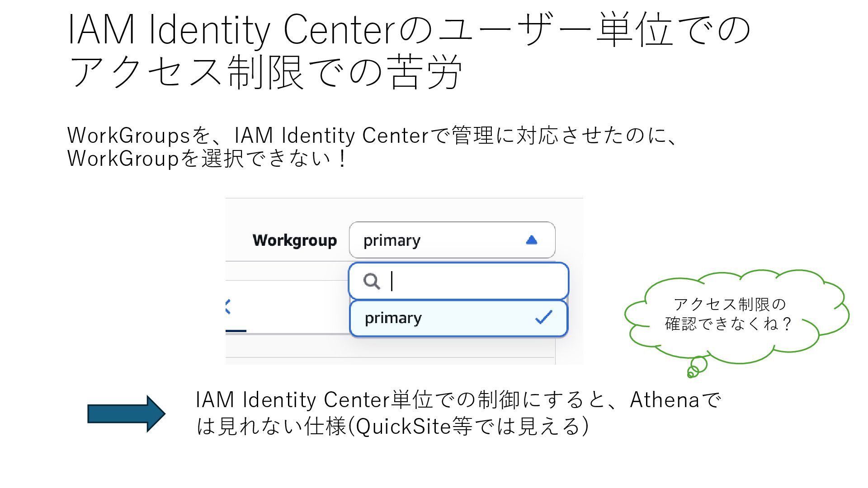
Task: Click the dark underlined tab indicator at left
Action: click(x=236, y=331)
